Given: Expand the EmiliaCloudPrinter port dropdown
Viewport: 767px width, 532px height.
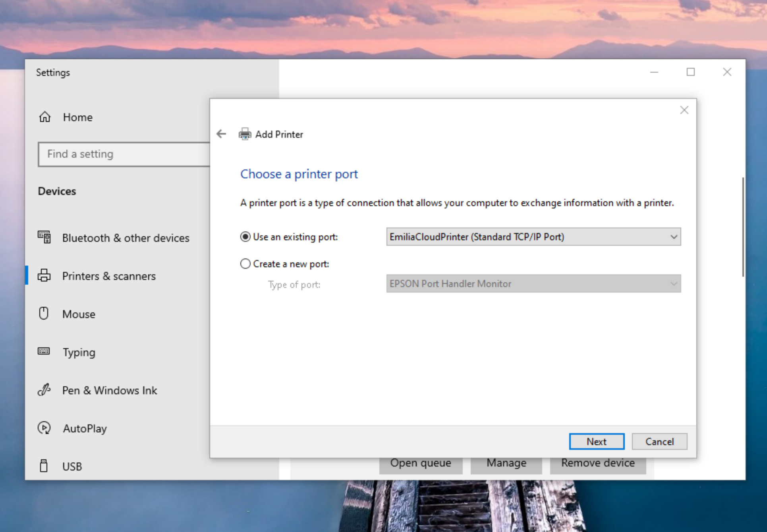Looking at the screenshot, I should [533, 237].
